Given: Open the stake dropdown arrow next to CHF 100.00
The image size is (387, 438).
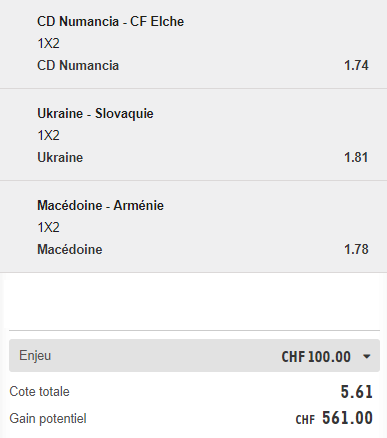Looking at the screenshot, I should click(x=366, y=357).
